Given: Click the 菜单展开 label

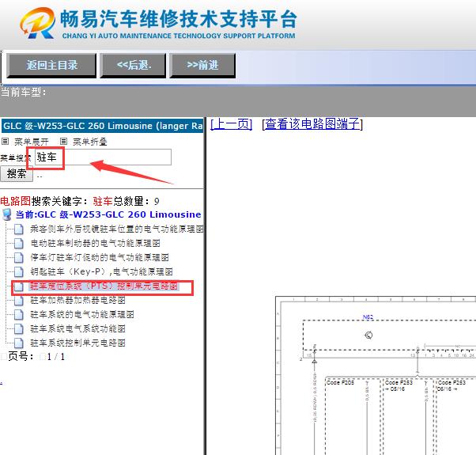Looking at the screenshot, I should click(x=32, y=142).
